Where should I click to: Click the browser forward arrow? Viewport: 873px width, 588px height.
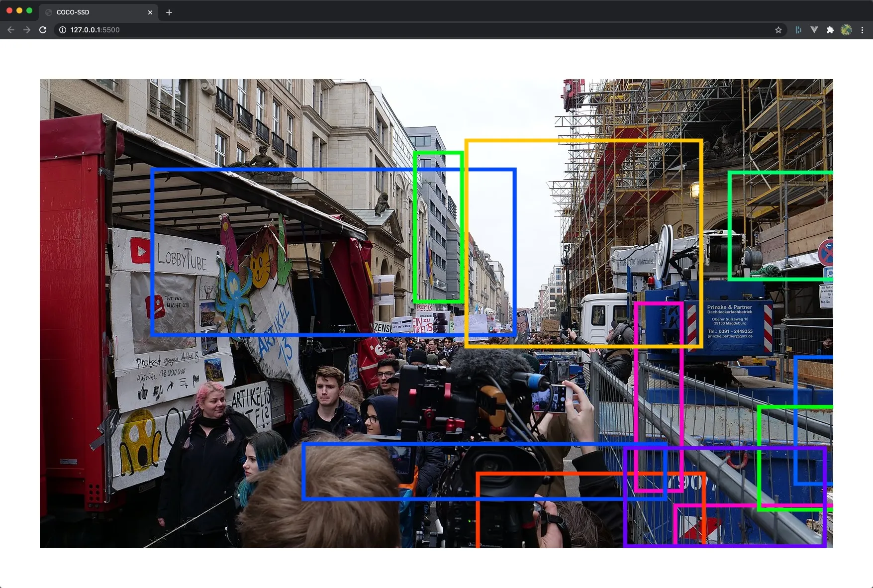(x=27, y=30)
